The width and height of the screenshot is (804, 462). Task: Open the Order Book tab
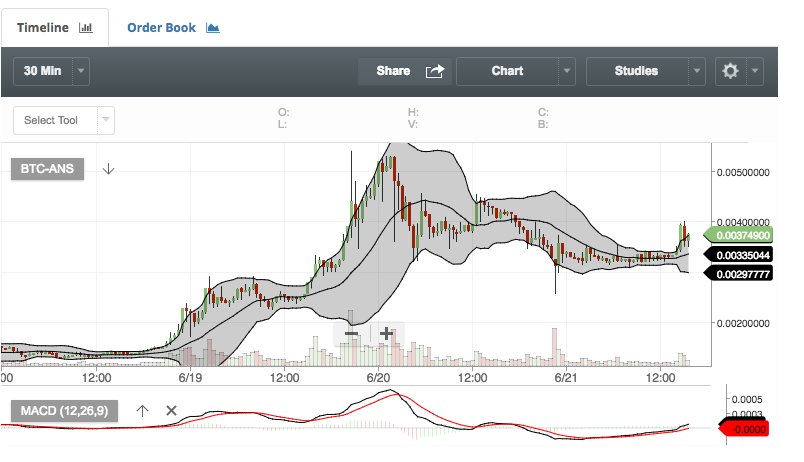pos(173,28)
